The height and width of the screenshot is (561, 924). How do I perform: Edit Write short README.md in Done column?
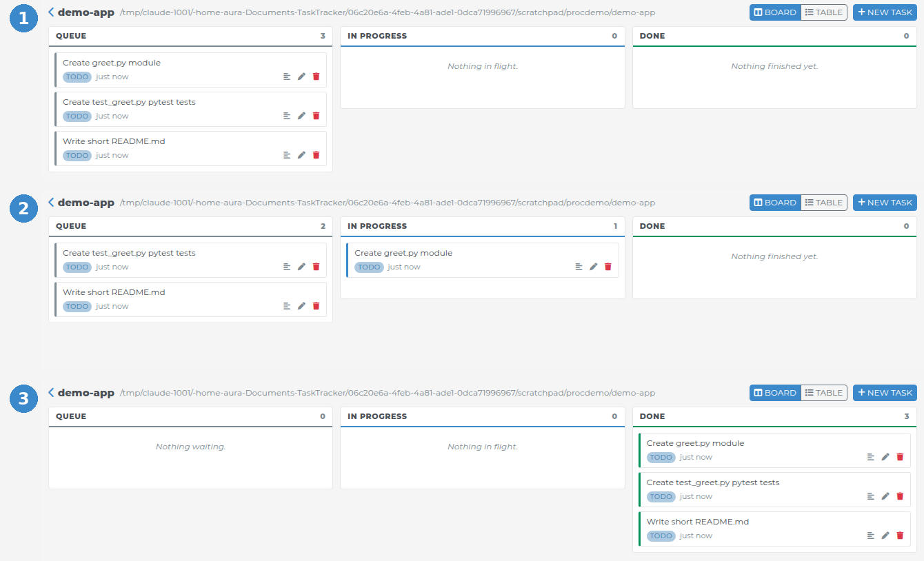tap(885, 535)
